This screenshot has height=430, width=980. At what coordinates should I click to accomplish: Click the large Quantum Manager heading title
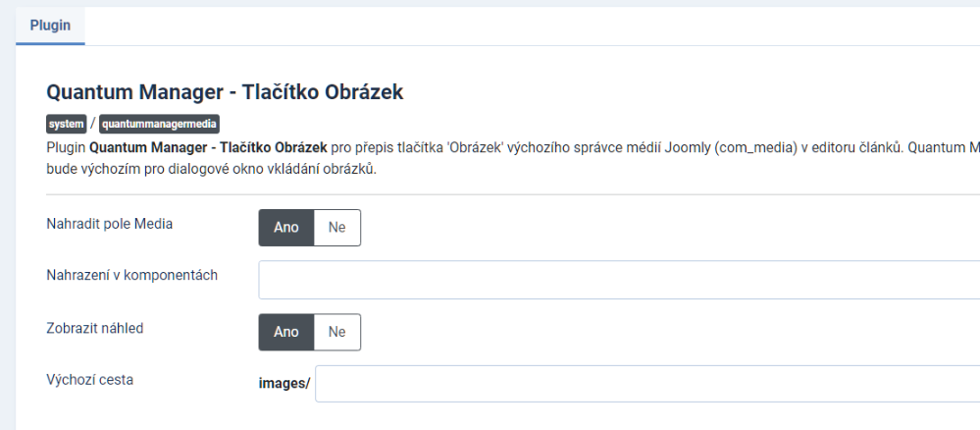point(225,93)
